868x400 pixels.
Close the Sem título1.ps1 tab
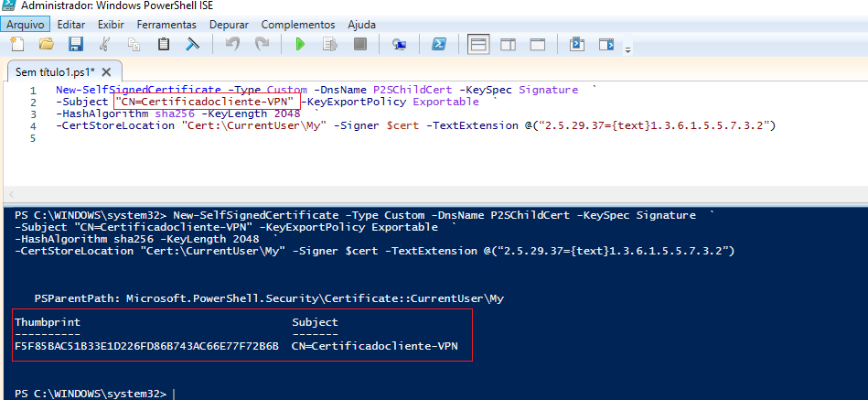(107, 72)
